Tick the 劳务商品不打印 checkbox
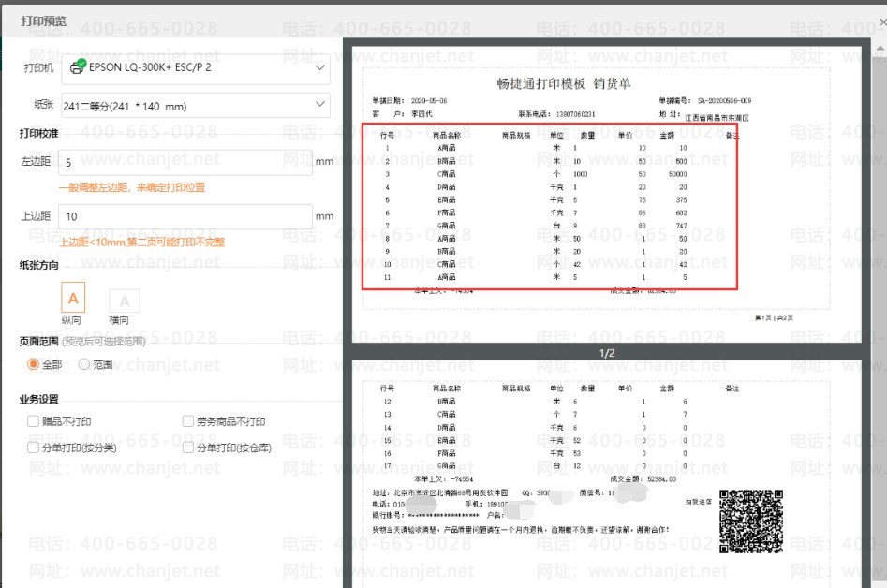 pyautogui.click(x=188, y=421)
